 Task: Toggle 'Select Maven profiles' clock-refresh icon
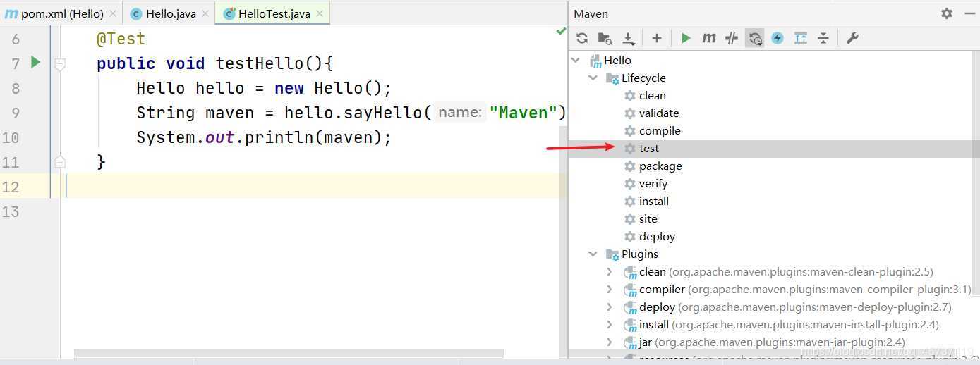755,38
